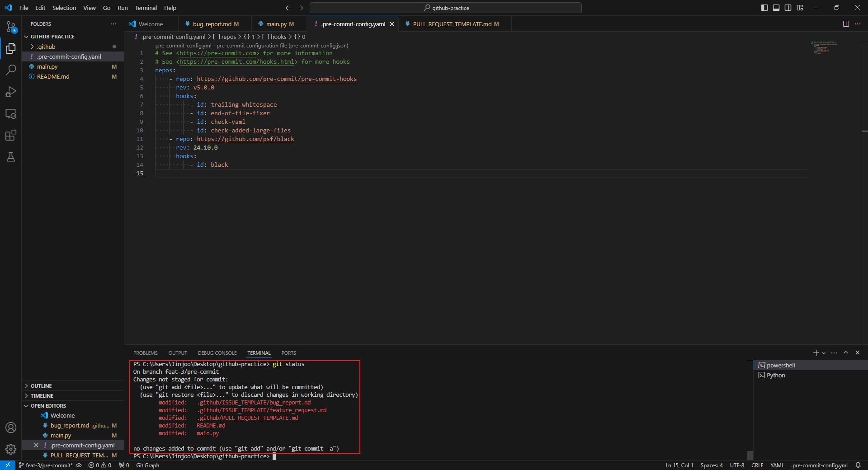Open main.py in the file tree

73,66
